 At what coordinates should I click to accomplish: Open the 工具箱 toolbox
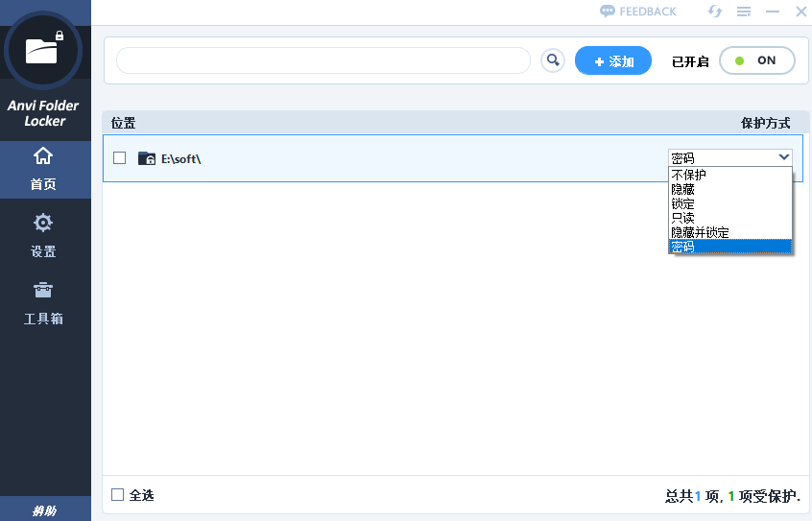point(43,301)
